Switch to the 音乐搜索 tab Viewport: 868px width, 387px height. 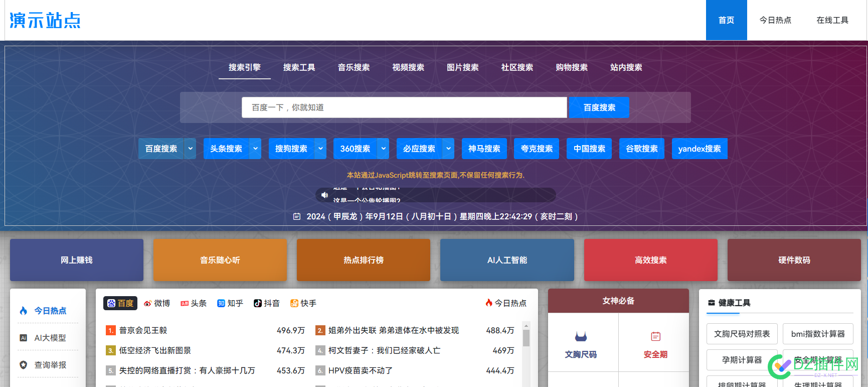(354, 67)
